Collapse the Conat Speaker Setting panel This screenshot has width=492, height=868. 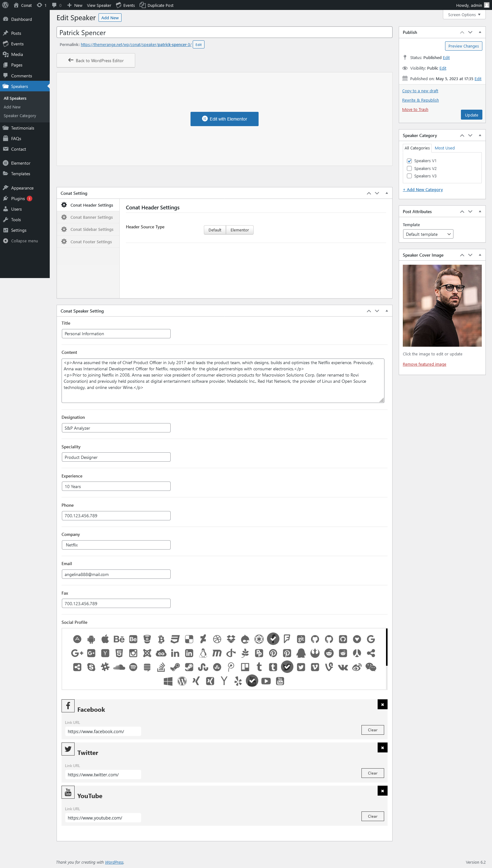pyautogui.click(x=387, y=311)
